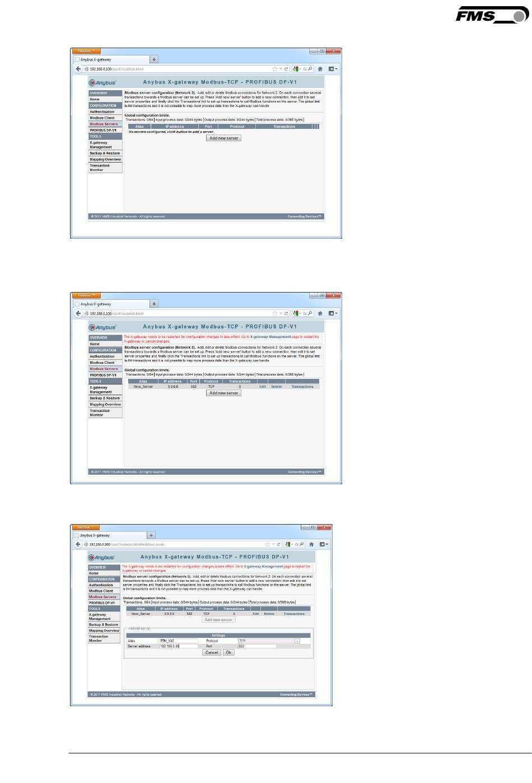Click Alias field containing RTM_X42
The height and width of the screenshot is (783, 532).
point(179,641)
